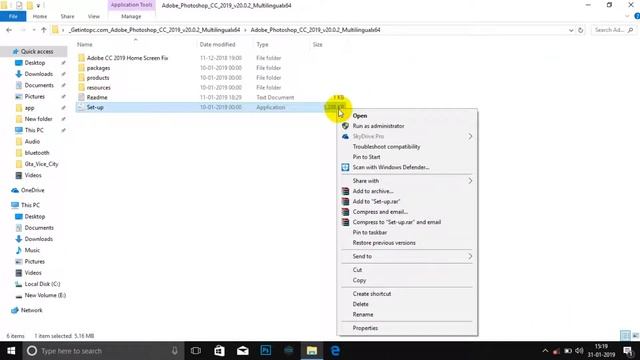Select the packages folder
Image resolution: width=640 pixels, height=360 pixels.
tap(98, 68)
